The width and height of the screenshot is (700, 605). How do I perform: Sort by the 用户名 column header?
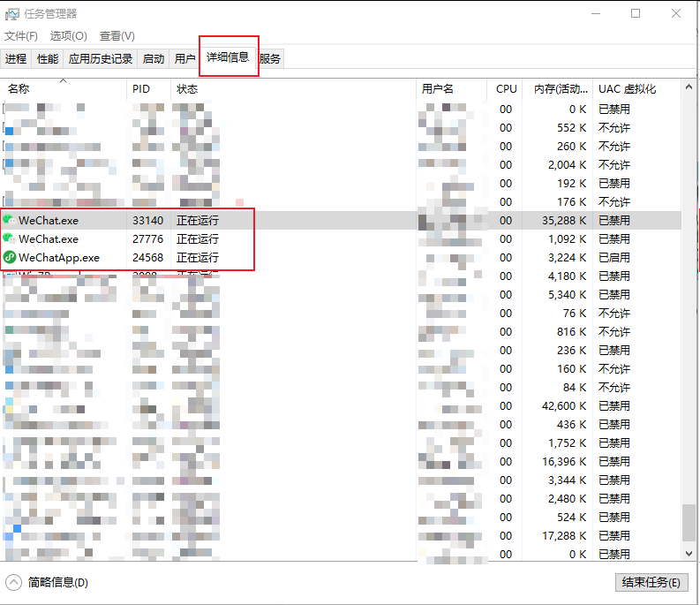[x=451, y=89]
